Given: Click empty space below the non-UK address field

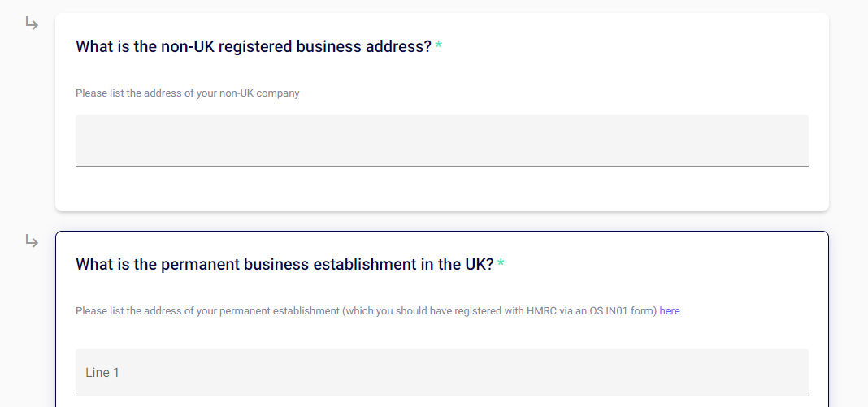Looking at the screenshot, I should pyautogui.click(x=441, y=188).
